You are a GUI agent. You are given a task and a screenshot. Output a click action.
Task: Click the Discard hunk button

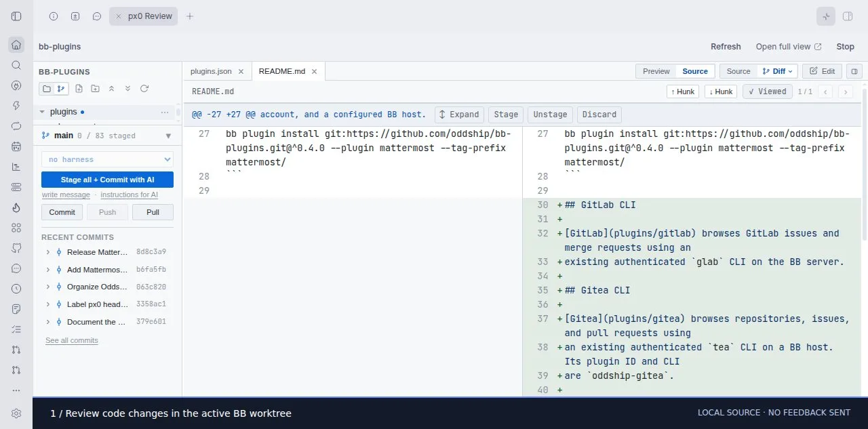599,115
